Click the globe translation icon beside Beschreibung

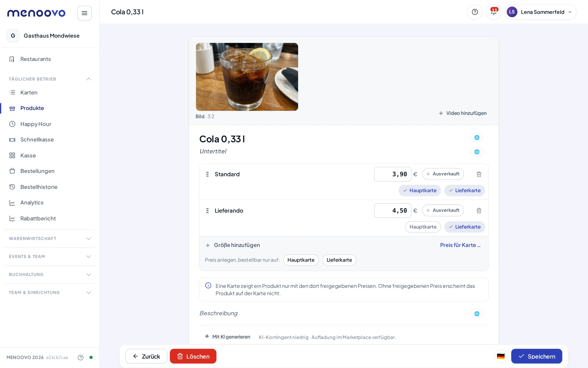[x=477, y=313]
